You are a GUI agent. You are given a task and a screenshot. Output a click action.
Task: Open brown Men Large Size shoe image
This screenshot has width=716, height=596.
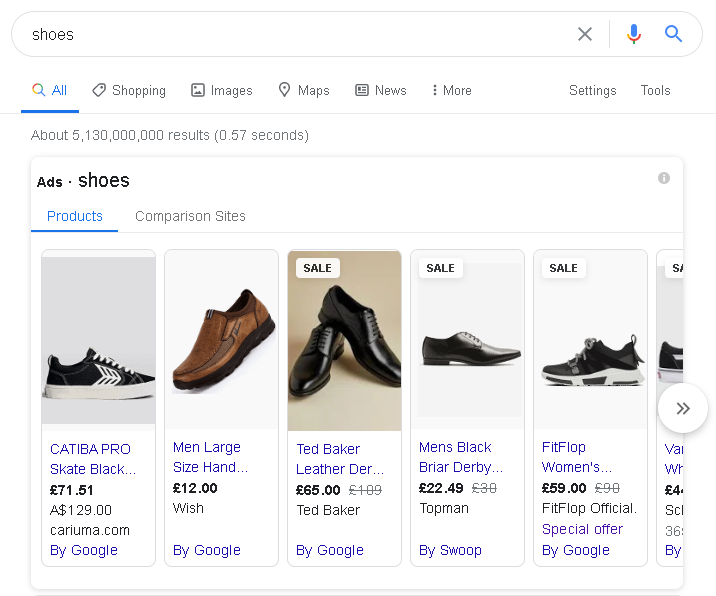click(221, 340)
